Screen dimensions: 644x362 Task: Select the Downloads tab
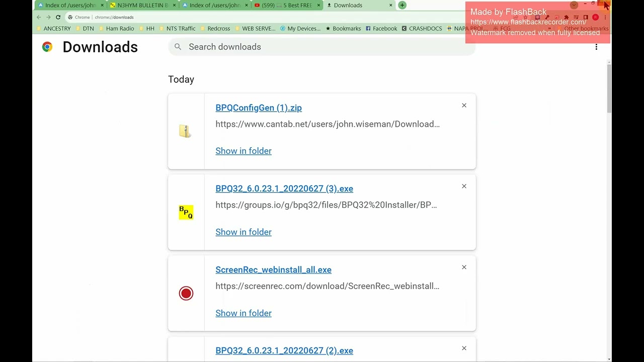[x=359, y=6]
